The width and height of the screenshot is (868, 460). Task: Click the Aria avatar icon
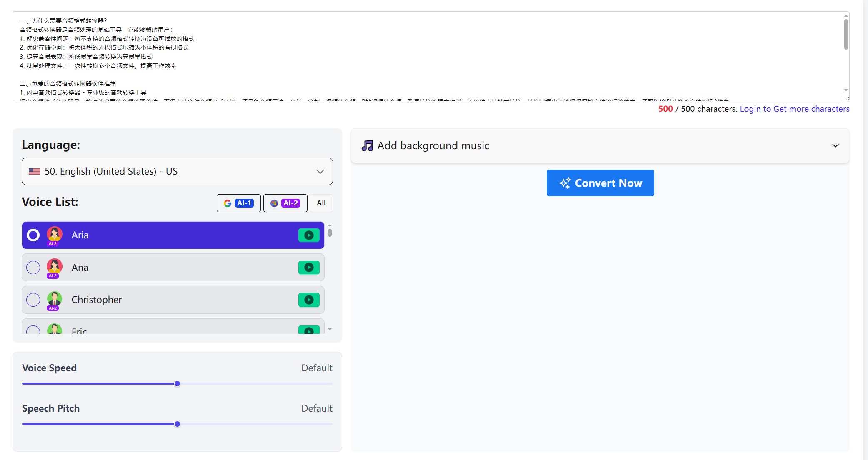(54, 235)
